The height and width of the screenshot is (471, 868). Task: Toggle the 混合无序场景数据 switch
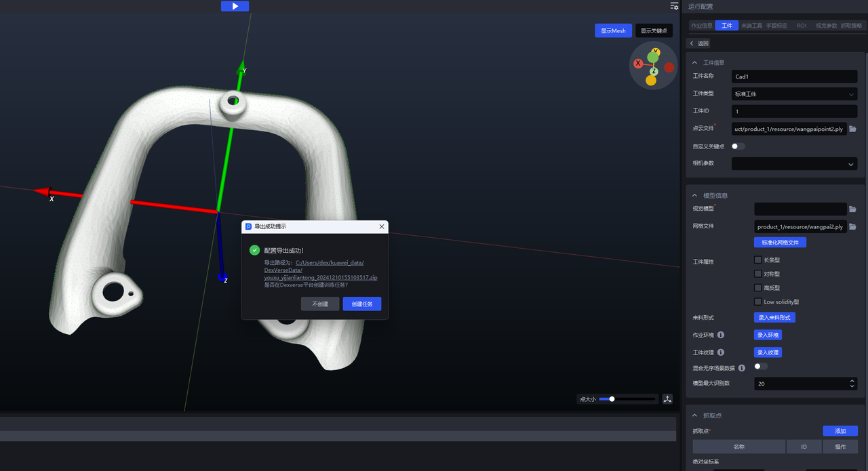[x=761, y=367]
